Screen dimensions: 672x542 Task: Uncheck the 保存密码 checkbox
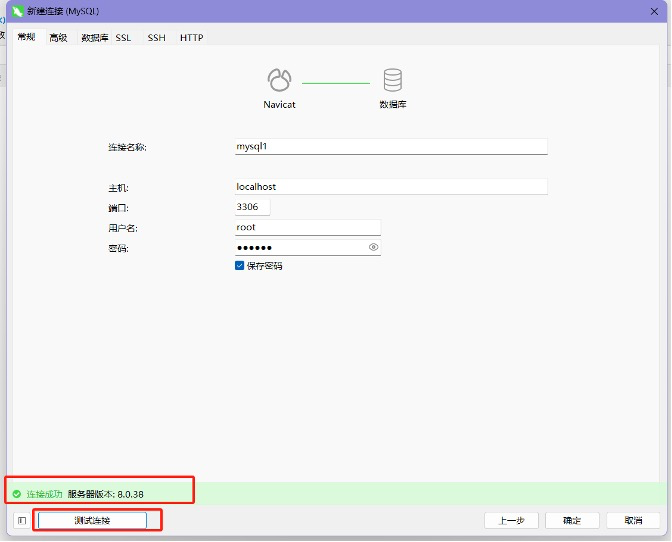[x=240, y=266]
